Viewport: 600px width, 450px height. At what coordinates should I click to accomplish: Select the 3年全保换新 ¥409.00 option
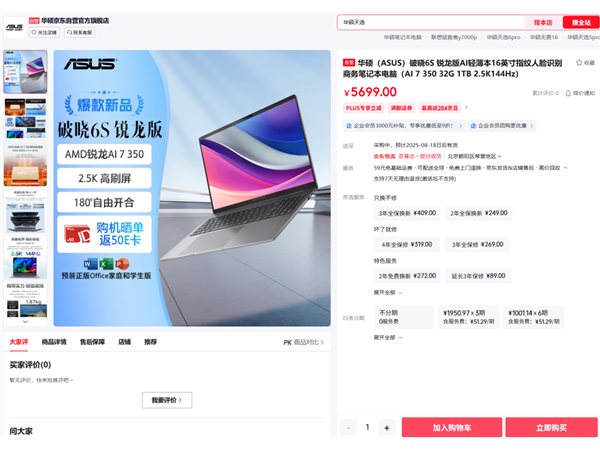(407, 213)
